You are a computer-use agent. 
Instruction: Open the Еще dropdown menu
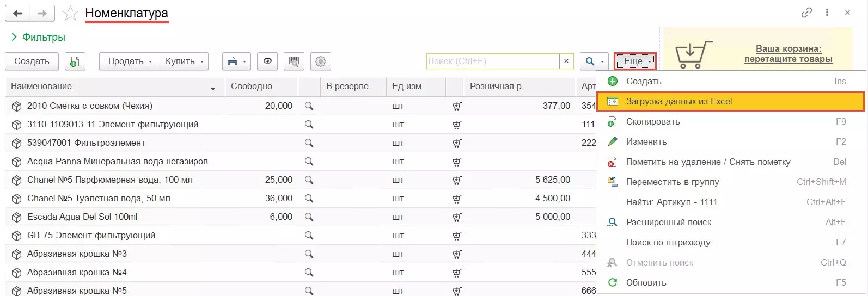(635, 61)
